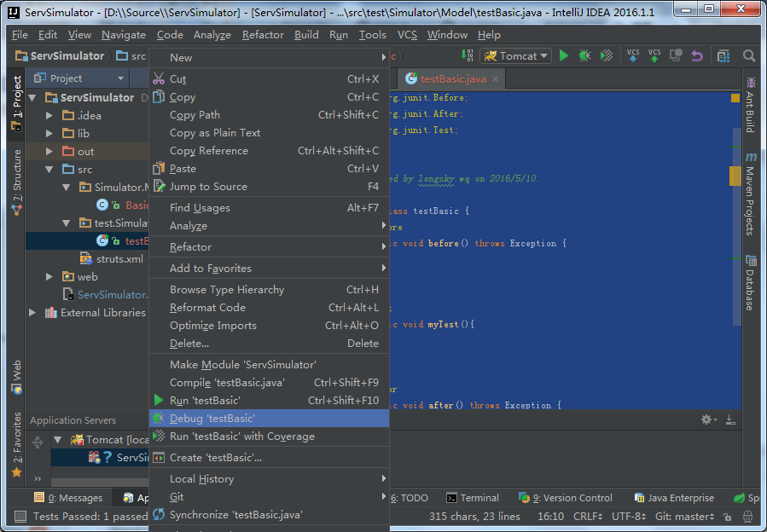Image resolution: width=767 pixels, height=532 pixels.
Task: Open the Maven Projects side panel
Action: tap(751, 194)
